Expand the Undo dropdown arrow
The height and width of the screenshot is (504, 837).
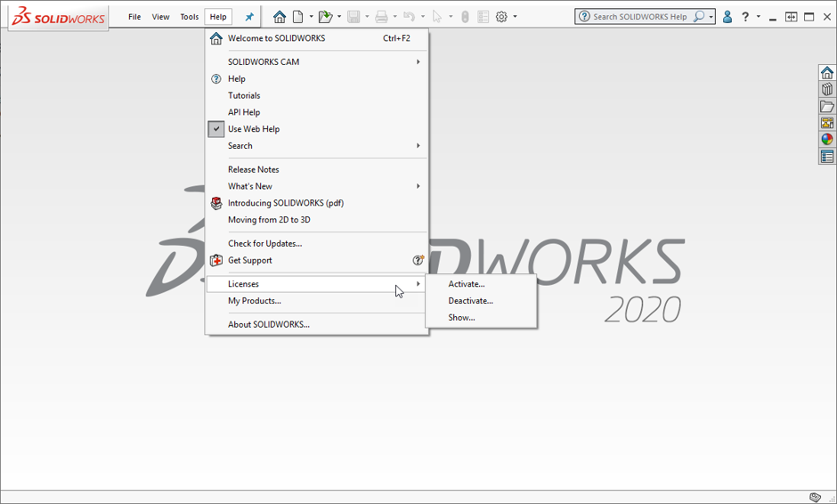click(x=423, y=17)
